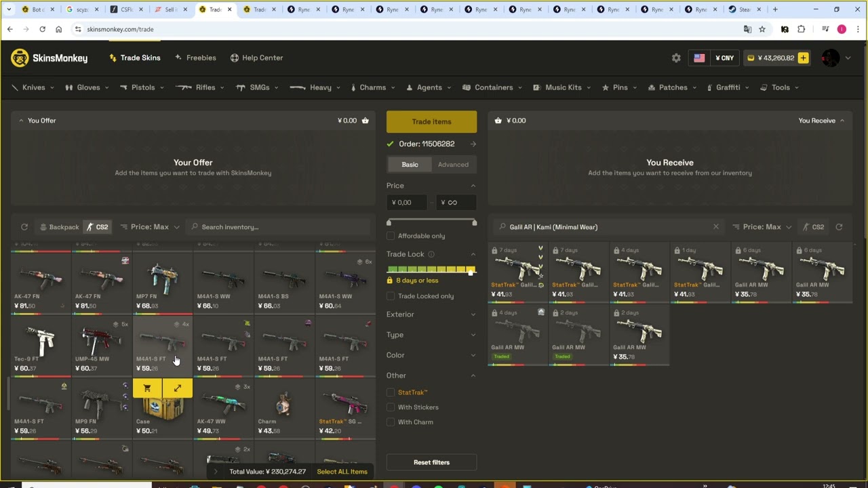Select the MP7 FN item priced ¥ 68.93
Image resolution: width=868 pixels, height=488 pixels.
click(163, 283)
